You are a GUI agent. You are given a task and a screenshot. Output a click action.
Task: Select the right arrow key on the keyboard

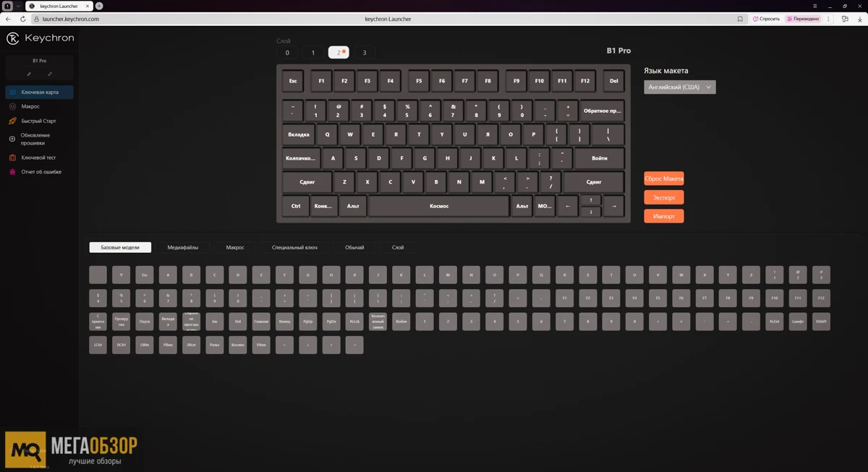(613, 206)
